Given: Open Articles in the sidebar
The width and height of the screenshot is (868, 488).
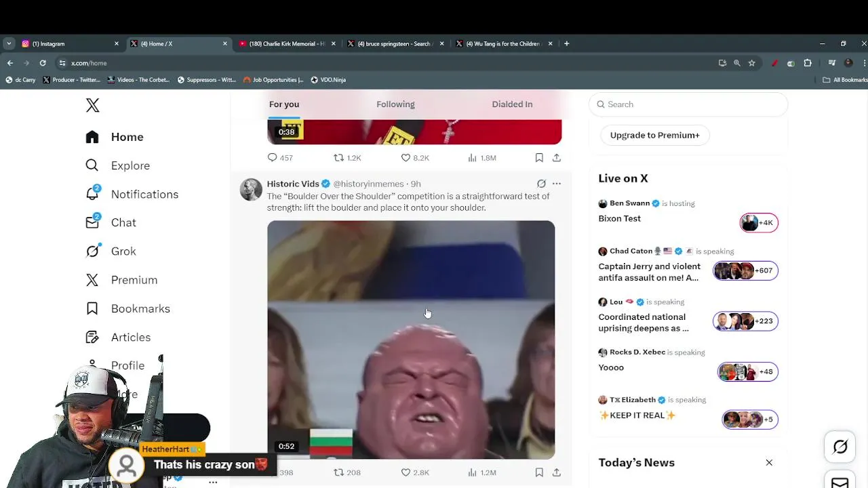Looking at the screenshot, I should [118, 337].
